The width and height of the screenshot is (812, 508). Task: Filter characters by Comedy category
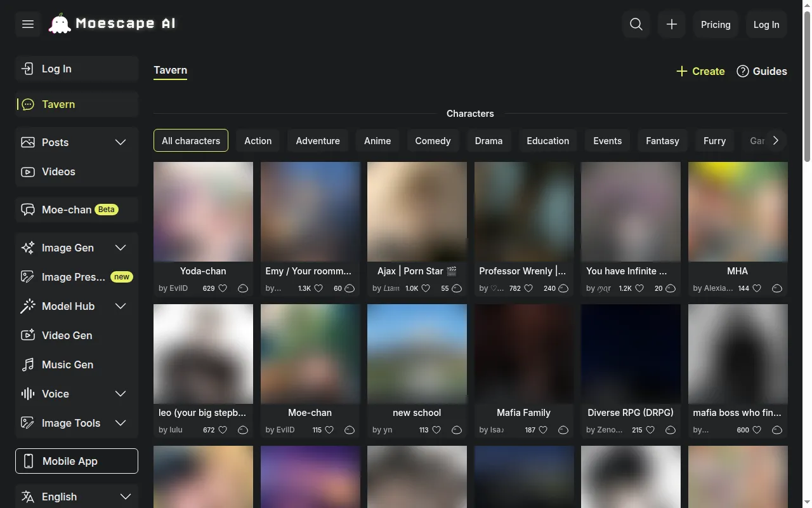433,141
